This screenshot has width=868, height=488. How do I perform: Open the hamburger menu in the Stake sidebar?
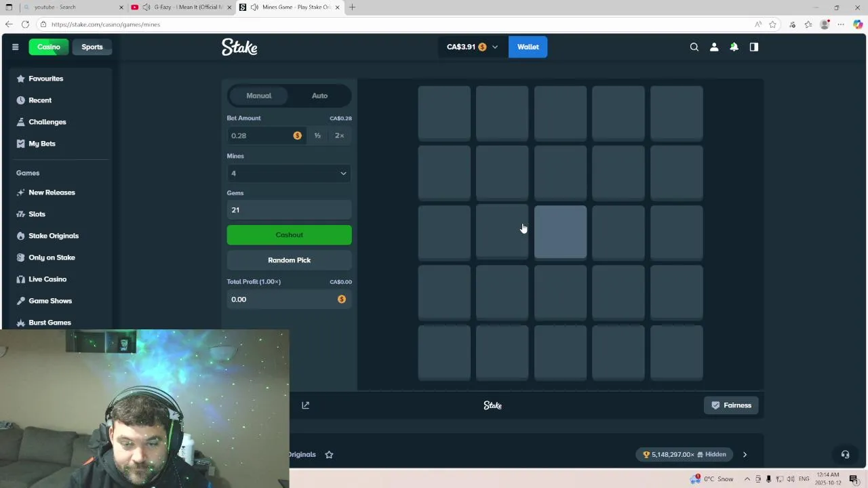tap(15, 47)
